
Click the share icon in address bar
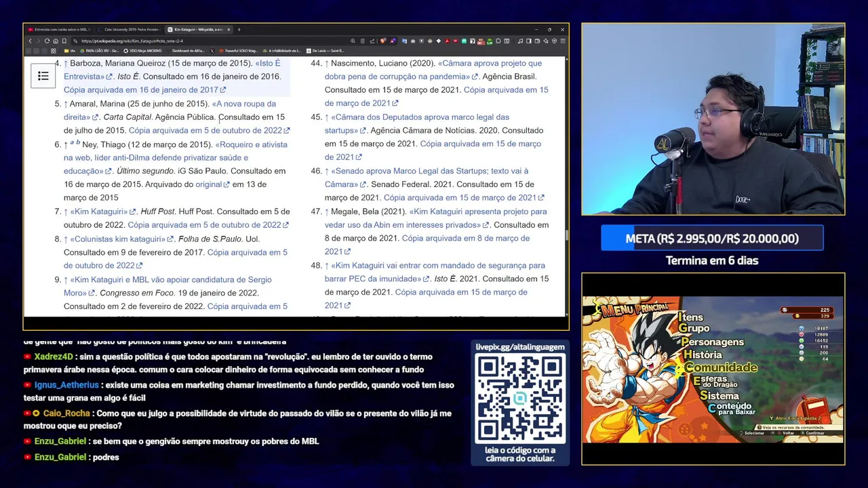point(372,41)
